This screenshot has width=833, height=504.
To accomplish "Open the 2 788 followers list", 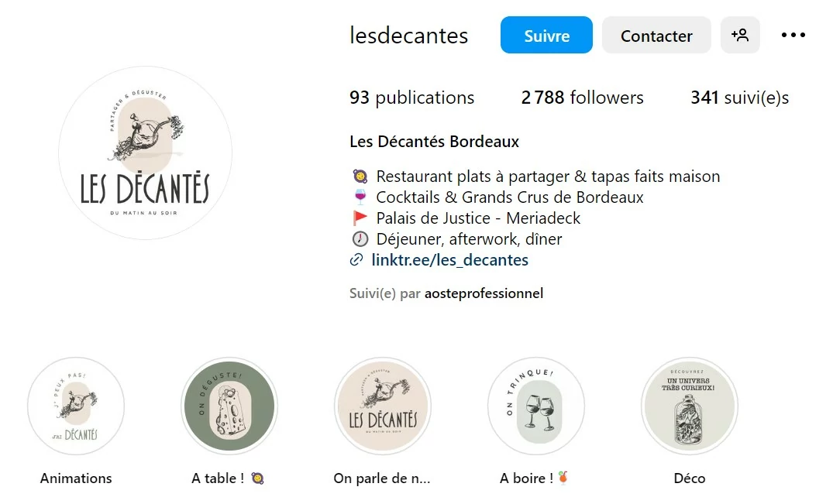I will pos(582,98).
